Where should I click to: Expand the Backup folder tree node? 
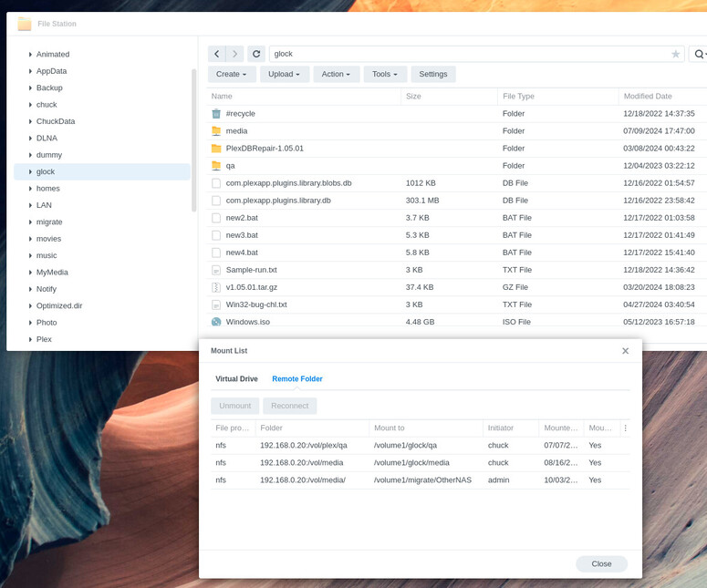(30, 88)
